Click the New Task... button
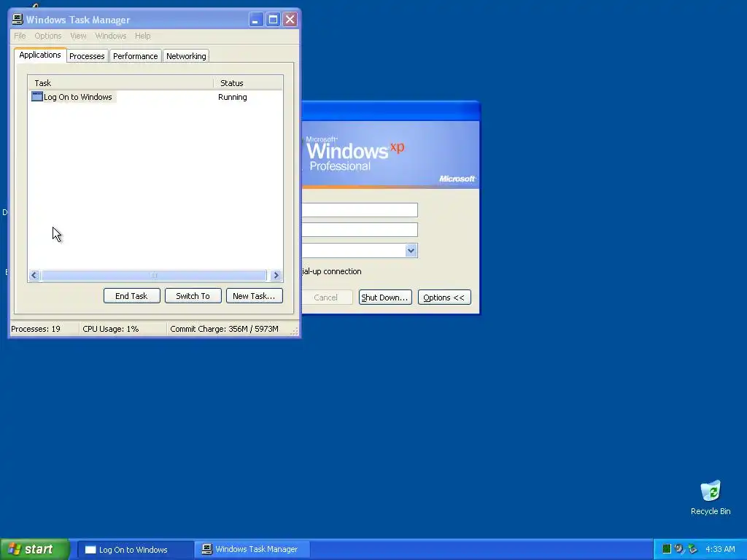747x560 pixels. click(x=254, y=296)
